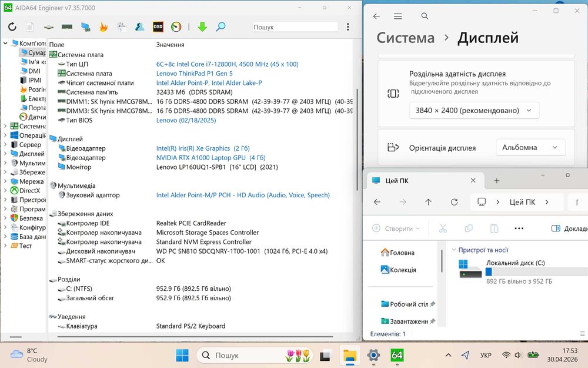Open the Альбомна orientation dropdown
Viewport: 588px width, 368px height.
tap(530, 147)
